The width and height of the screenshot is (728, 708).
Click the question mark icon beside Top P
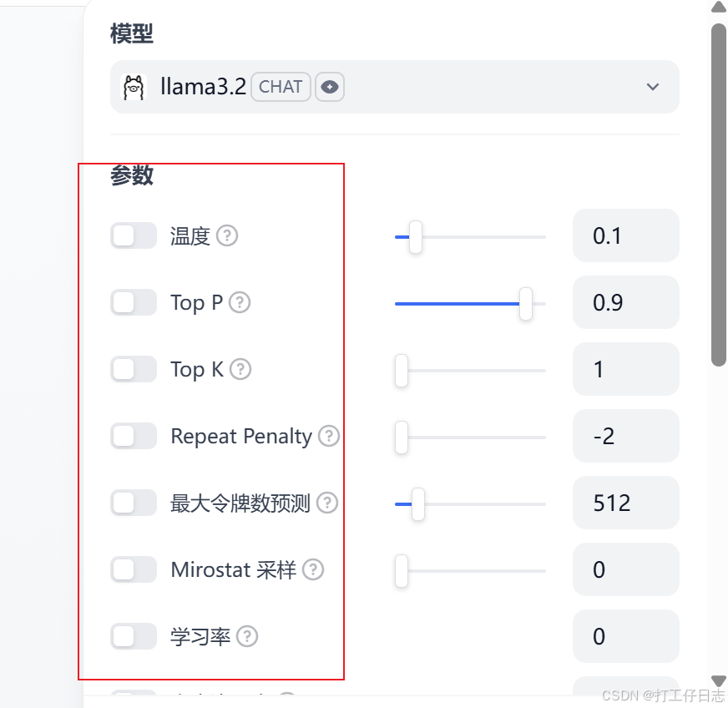[x=239, y=303]
